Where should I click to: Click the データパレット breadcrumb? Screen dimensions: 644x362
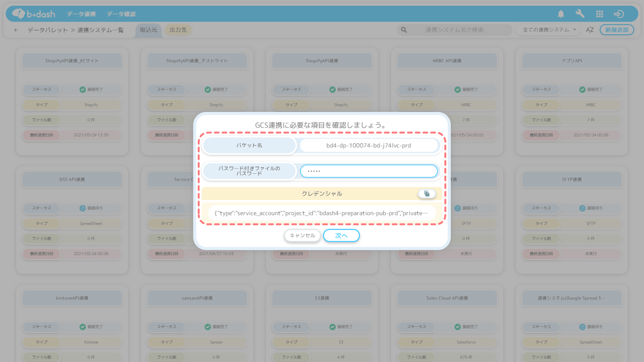(x=48, y=30)
